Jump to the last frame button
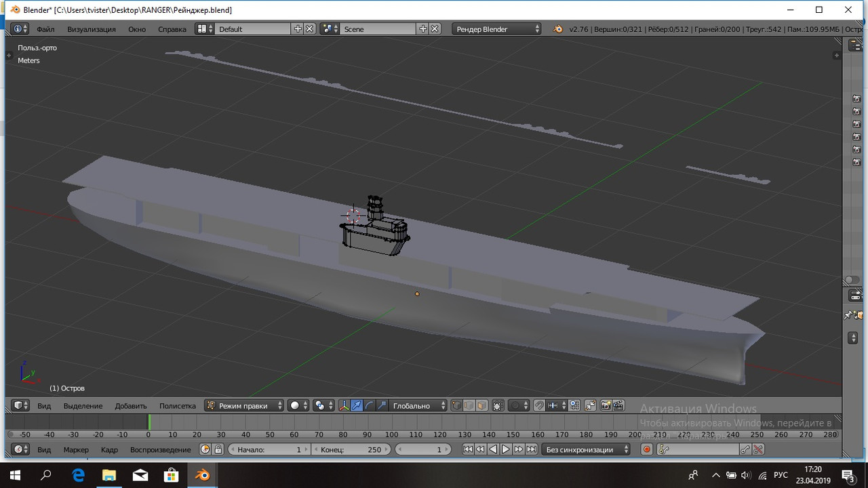Viewport: 868px width, 488px height. (x=532, y=449)
